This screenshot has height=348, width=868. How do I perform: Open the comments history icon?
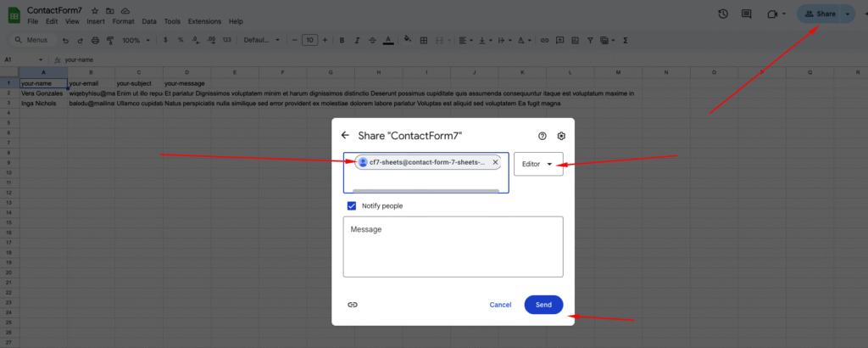746,14
